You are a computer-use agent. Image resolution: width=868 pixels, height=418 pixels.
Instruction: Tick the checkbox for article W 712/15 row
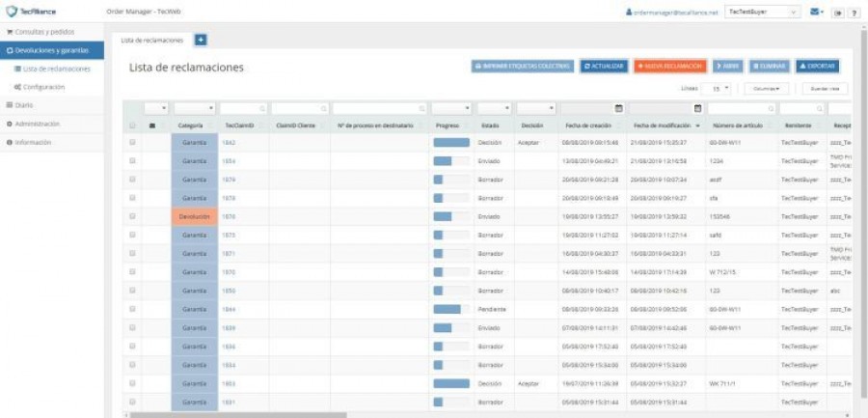pyautogui.click(x=132, y=272)
